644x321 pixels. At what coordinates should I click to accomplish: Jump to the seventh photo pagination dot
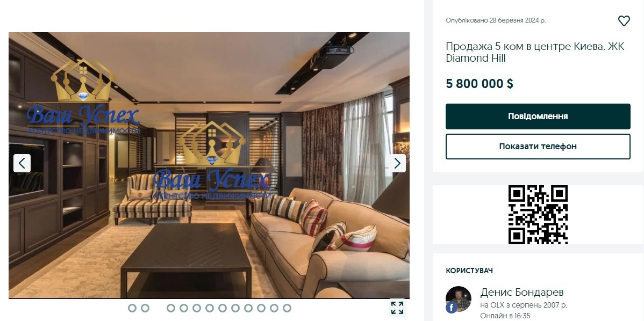210,308
